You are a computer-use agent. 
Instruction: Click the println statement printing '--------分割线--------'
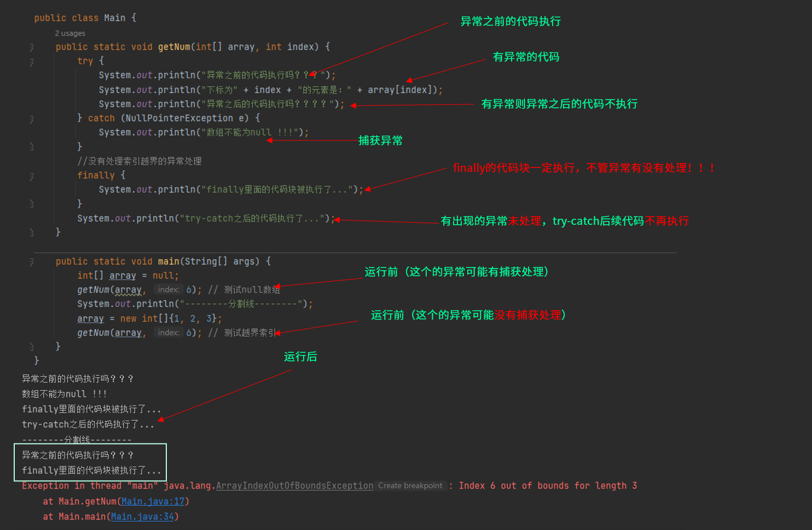click(195, 304)
